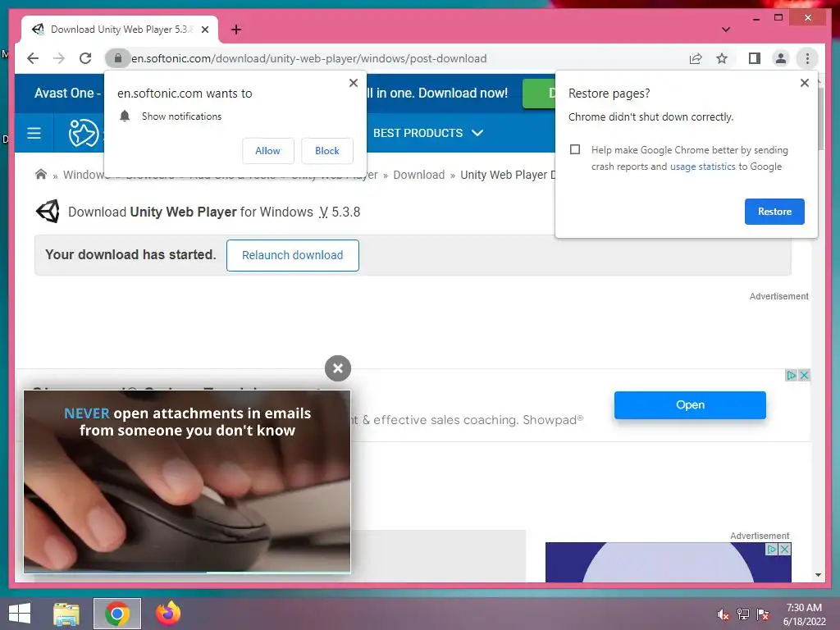Open AdChoices icon on Showpad ad
This screenshot has height=630, width=840.
(791, 375)
